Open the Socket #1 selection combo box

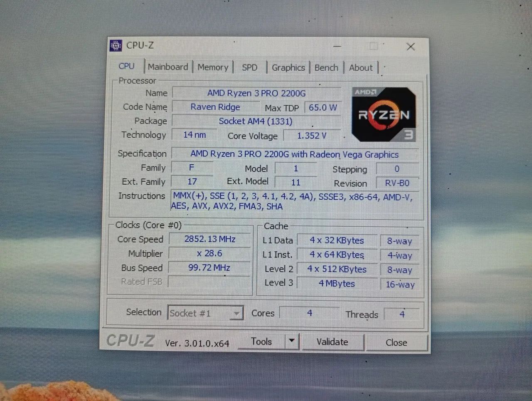tap(205, 313)
